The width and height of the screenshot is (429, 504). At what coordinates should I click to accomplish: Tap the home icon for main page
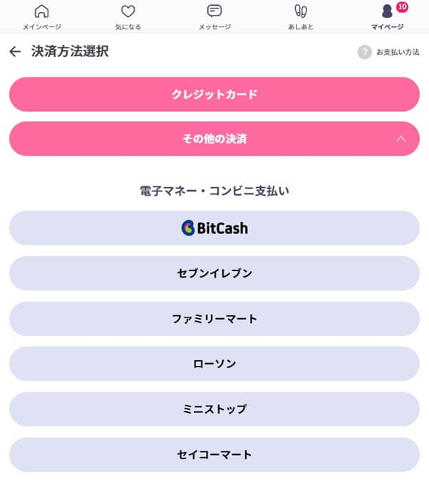point(42,11)
